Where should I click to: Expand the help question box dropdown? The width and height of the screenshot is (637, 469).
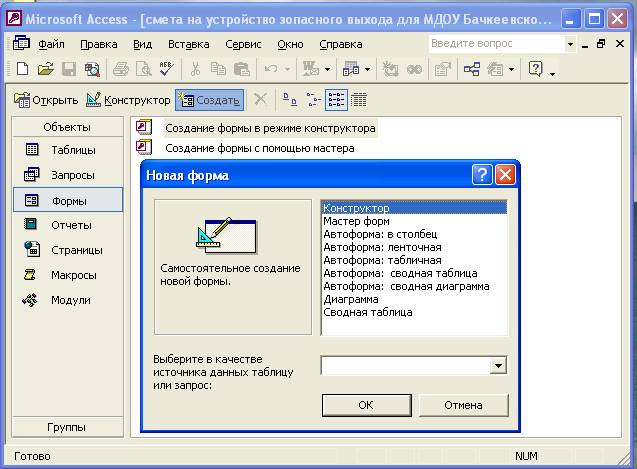[570, 44]
